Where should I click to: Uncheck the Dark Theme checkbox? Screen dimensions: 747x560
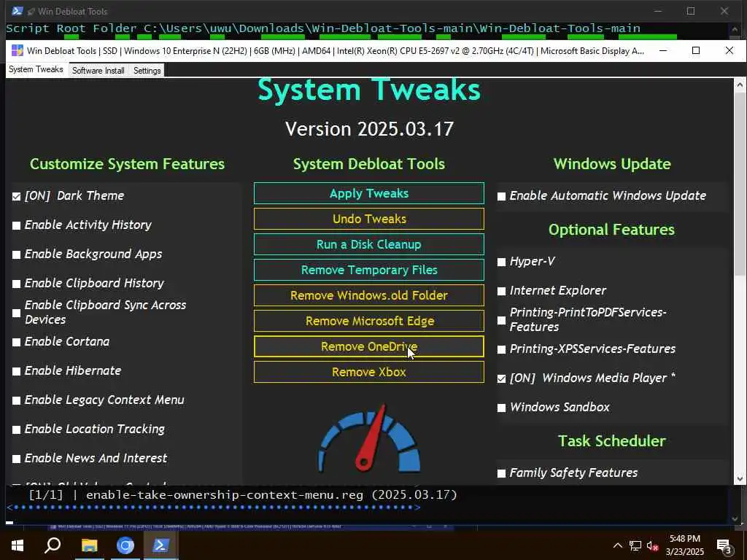pyautogui.click(x=17, y=196)
